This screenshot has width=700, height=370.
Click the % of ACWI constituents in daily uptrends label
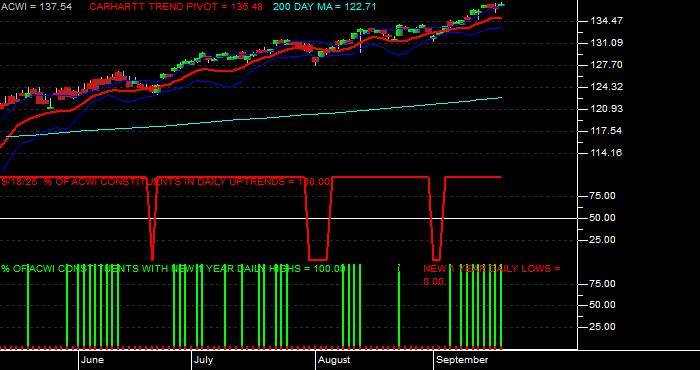[167, 182]
